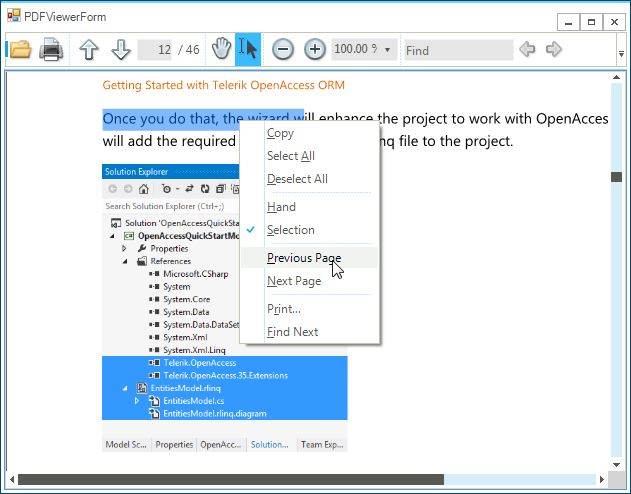Click EntitiesModel.rlinq row
Viewport: 631px width, 494px height.
(x=225, y=388)
